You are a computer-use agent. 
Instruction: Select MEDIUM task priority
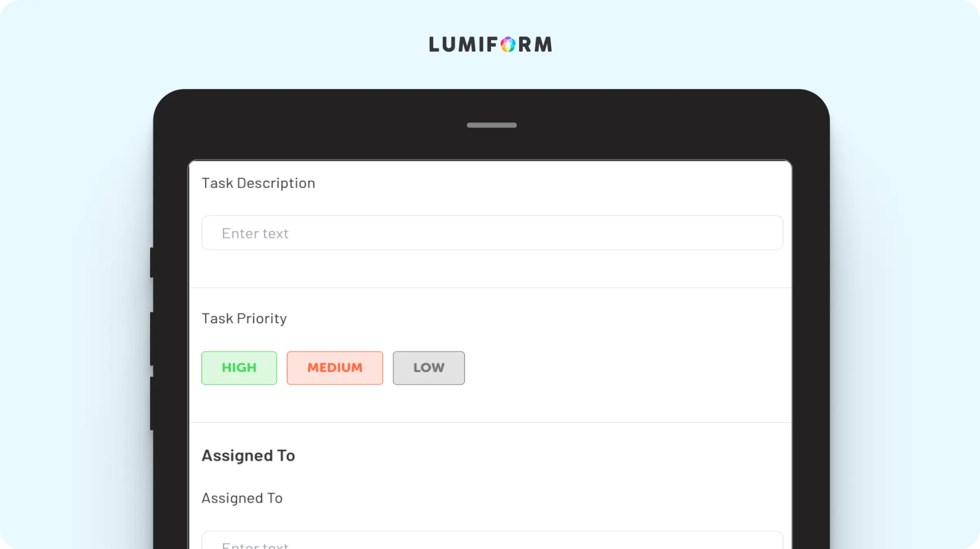coord(334,368)
